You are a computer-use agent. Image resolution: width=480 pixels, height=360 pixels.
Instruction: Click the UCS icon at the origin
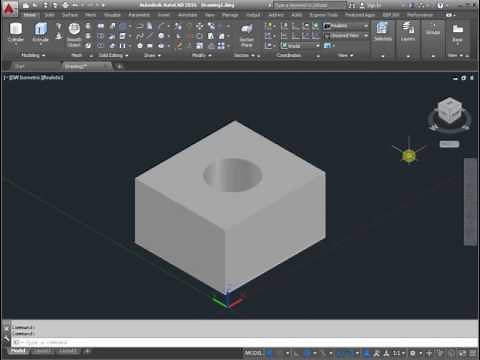[228, 299]
